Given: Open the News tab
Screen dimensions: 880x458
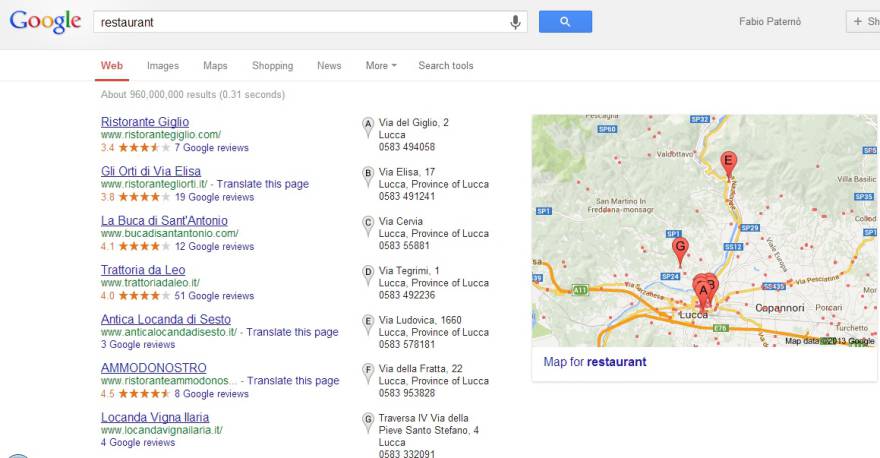Looking at the screenshot, I should coord(329,66).
